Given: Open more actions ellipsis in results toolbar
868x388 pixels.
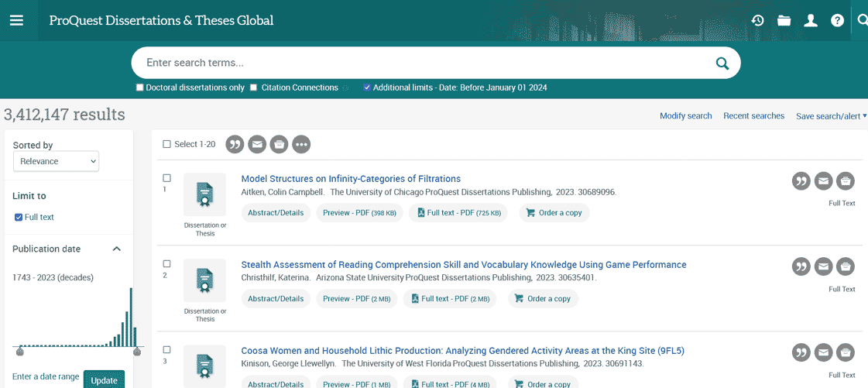Looking at the screenshot, I should pos(301,145).
